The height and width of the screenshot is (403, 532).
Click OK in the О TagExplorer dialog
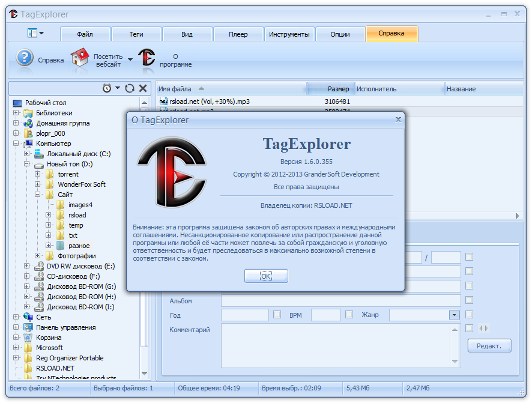click(x=266, y=276)
